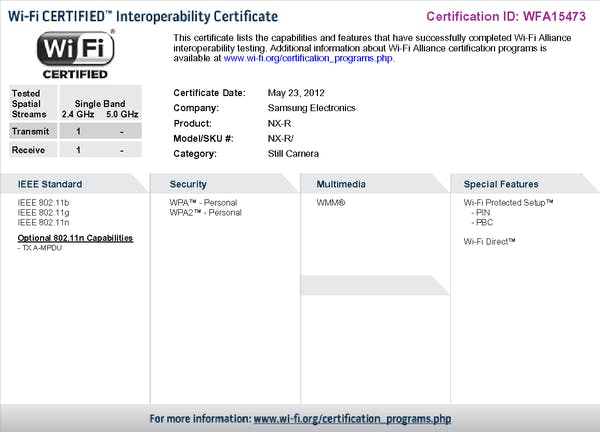Click the '- PBC' entry
The height and width of the screenshot is (432, 600).
tap(482, 223)
